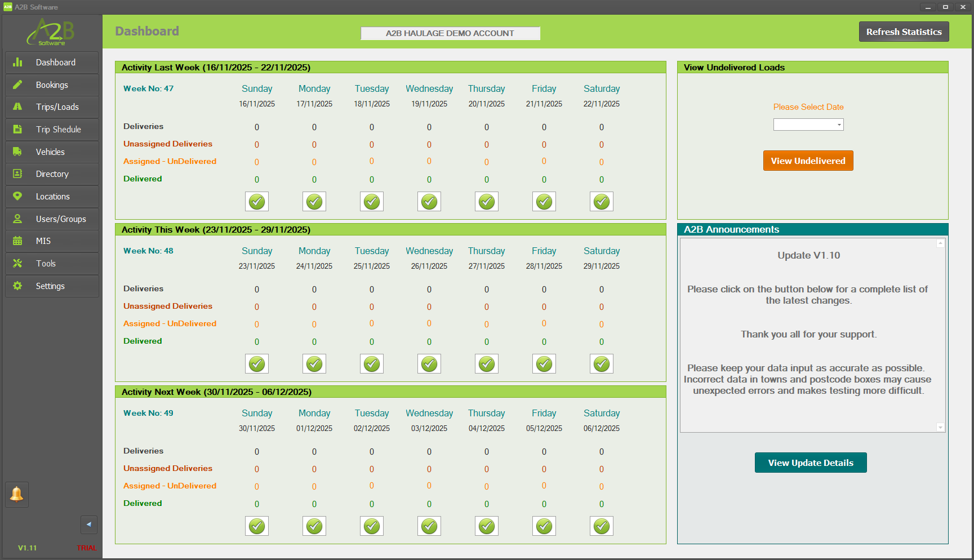Click the View Undelivered button
The height and width of the screenshot is (560, 974).
point(808,161)
